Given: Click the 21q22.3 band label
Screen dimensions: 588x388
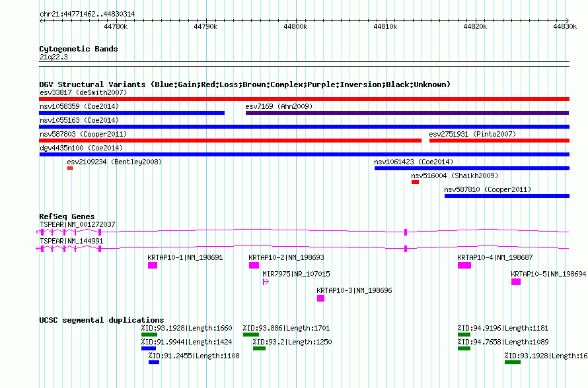Looking at the screenshot, I should (x=54, y=57).
